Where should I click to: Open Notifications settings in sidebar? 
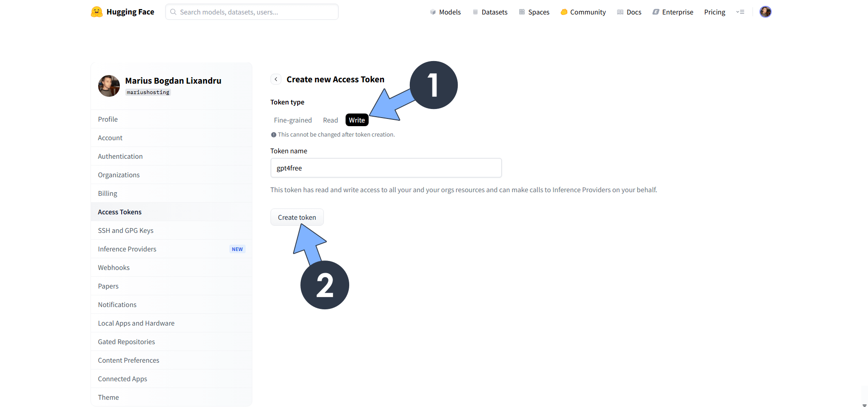(x=171, y=304)
